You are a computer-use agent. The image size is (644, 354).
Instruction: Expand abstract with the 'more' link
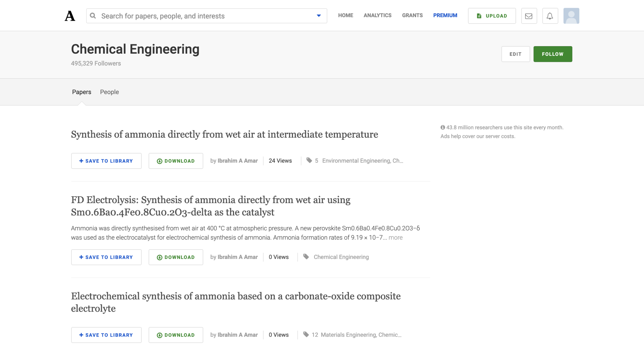tap(395, 237)
